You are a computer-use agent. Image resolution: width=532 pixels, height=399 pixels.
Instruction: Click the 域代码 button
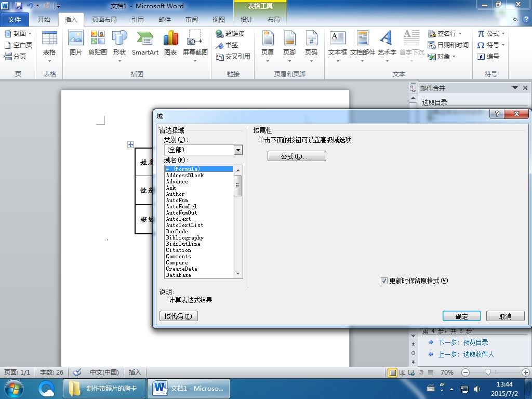pos(179,316)
